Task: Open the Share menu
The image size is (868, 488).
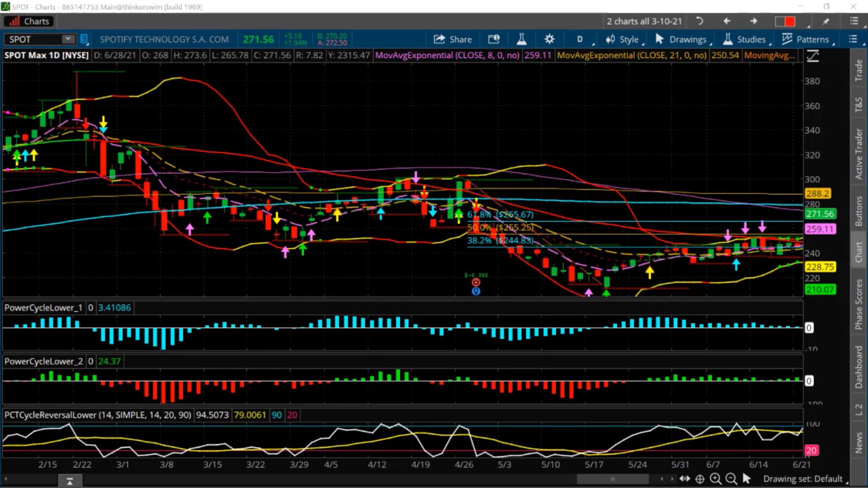Action: 453,39
